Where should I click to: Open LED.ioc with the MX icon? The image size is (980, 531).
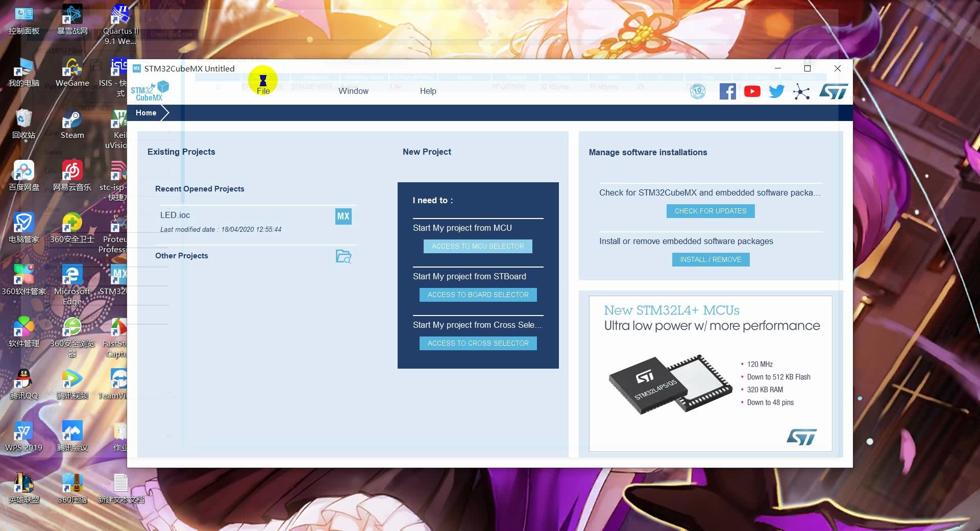pyautogui.click(x=343, y=216)
